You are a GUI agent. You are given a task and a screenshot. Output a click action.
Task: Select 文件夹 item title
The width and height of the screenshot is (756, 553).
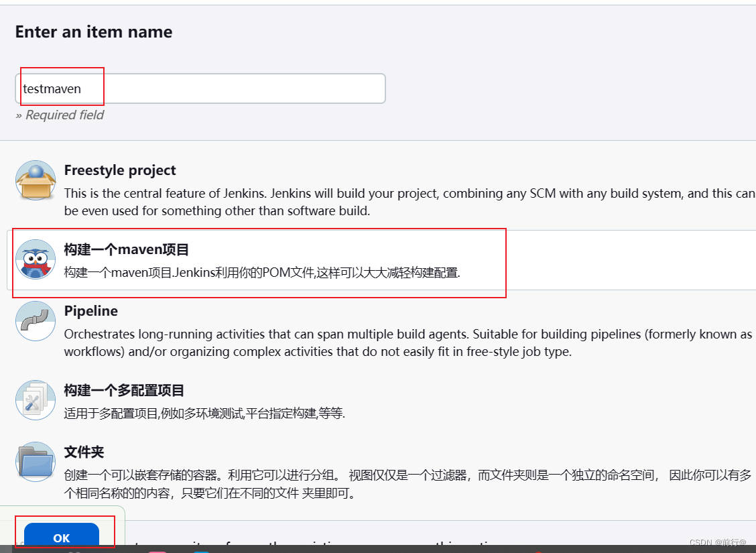84,452
